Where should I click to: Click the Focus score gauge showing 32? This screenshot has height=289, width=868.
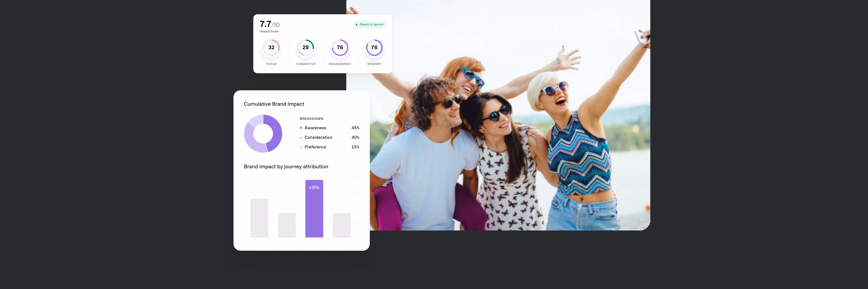(x=271, y=48)
